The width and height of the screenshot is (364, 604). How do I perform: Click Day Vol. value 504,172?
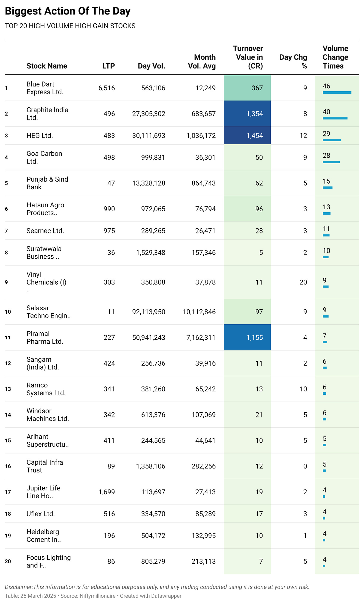pyautogui.click(x=153, y=536)
